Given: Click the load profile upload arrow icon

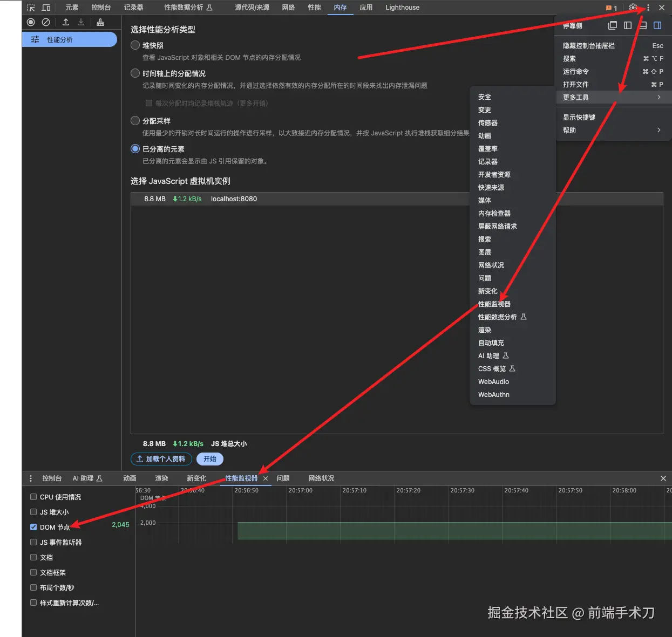Looking at the screenshot, I should (66, 22).
